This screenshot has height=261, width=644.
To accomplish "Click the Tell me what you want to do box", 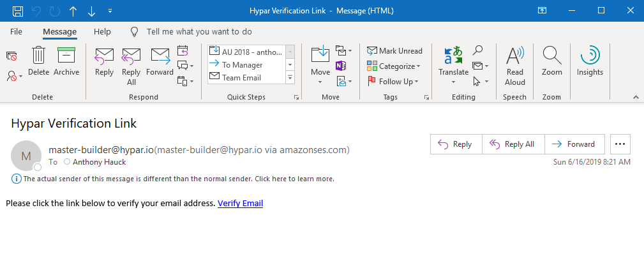I will [199, 32].
